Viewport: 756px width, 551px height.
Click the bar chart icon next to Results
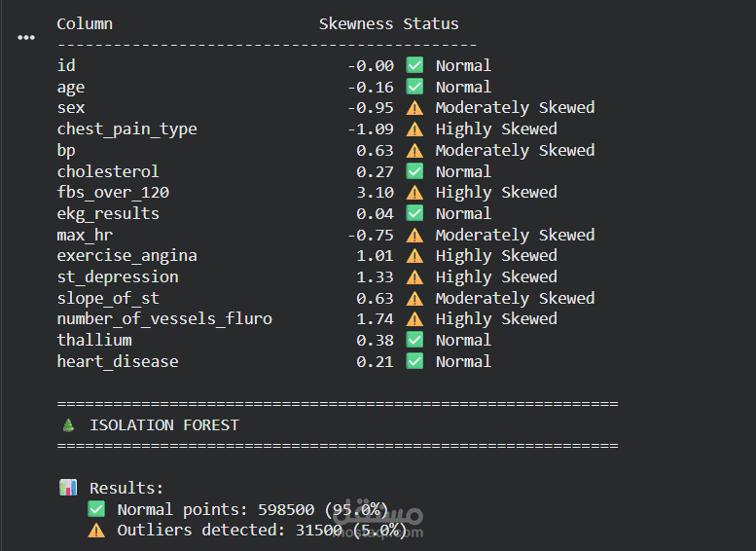[x=67, y=489]
